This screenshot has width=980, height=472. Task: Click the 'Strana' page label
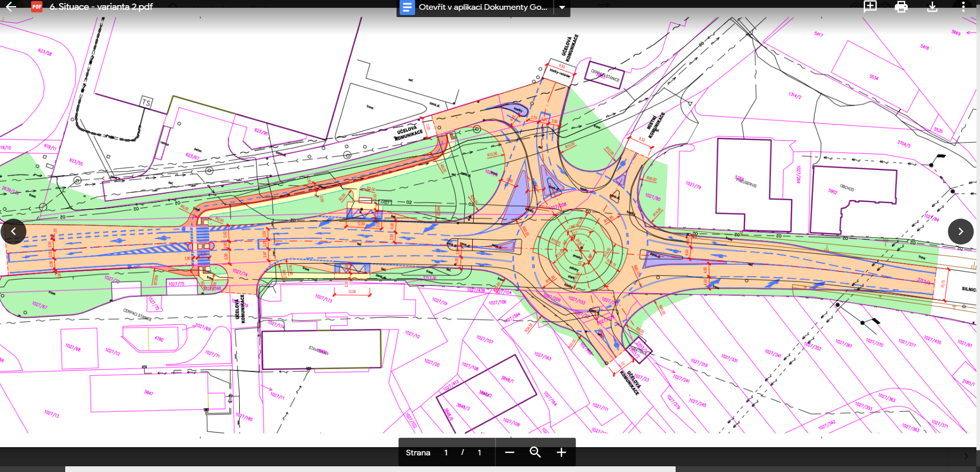click(x=418, y=453)
